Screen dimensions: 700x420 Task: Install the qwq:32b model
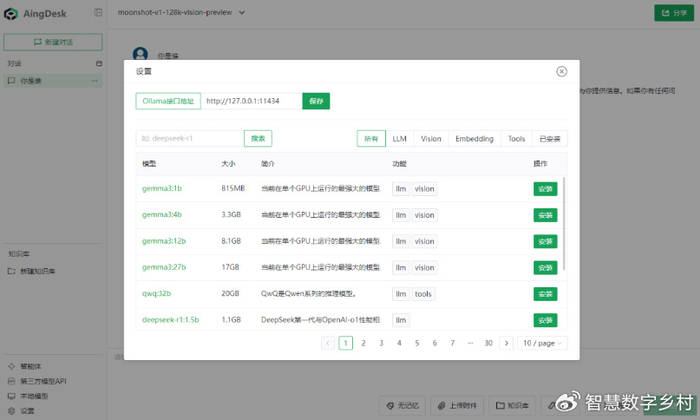tap(545, 294)
